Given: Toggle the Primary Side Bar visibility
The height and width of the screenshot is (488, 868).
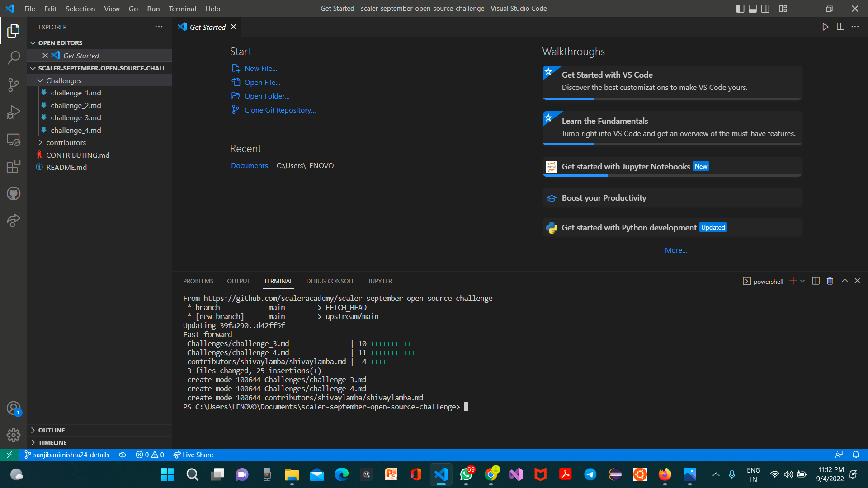Looking at the screenshot, I should (x=740, y=9).
